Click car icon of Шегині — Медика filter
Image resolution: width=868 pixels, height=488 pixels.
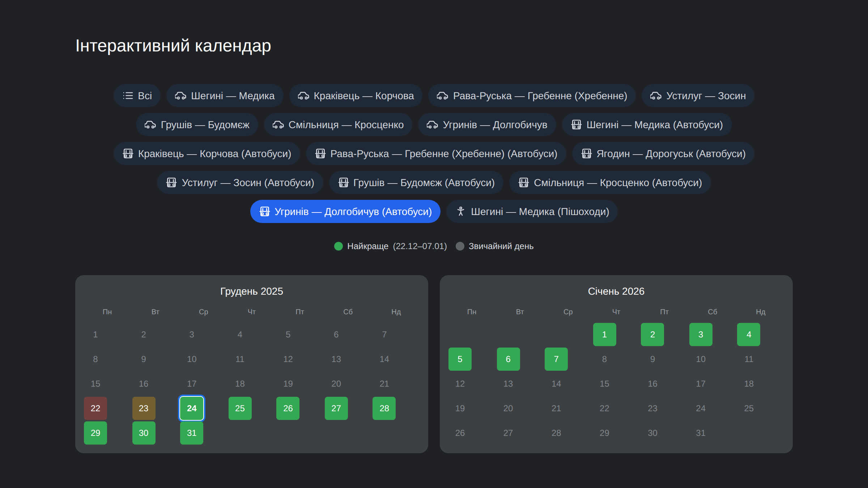point(180,96)
